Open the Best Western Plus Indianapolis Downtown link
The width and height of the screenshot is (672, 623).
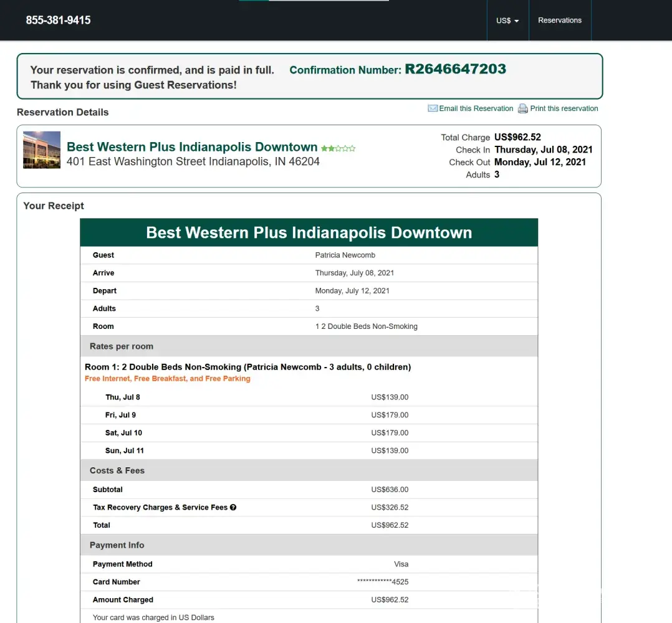(x=192, y=147)
